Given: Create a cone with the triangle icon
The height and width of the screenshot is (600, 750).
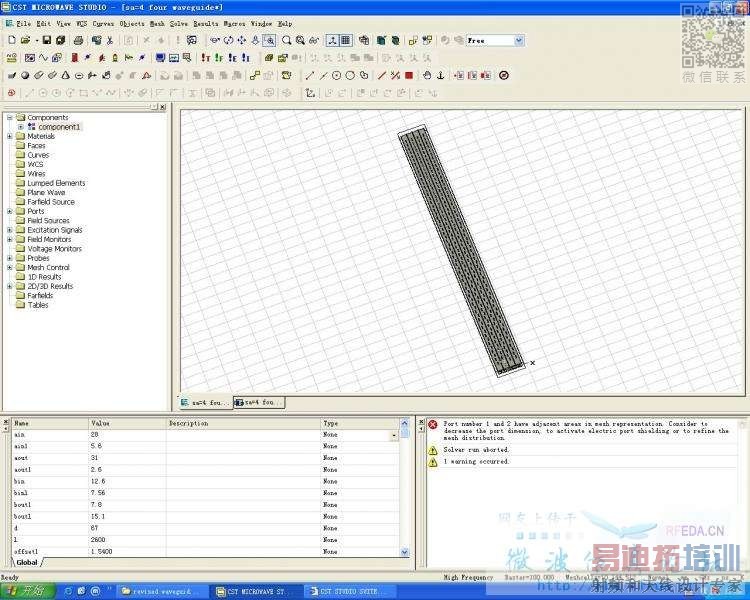Looking at the screenshot, I should (66, 75).
